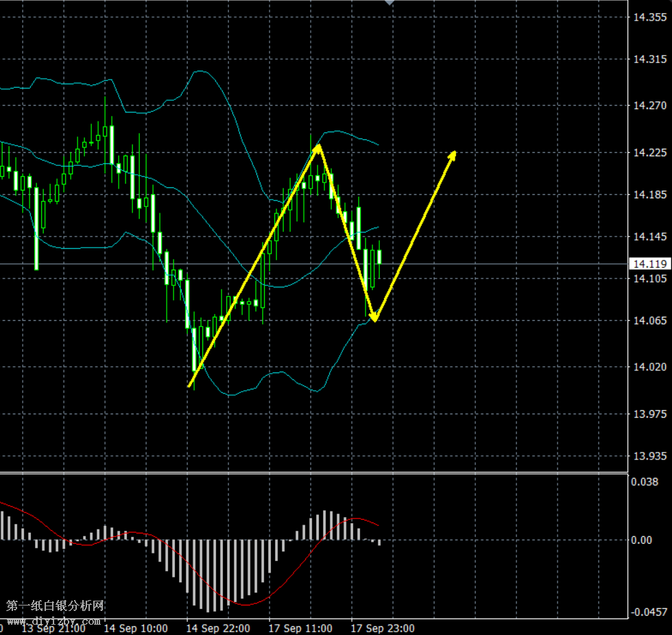Image resolution: width=672 pixels, height=635 pixels.
Task: Click the arrowhead of the projected rising yellow arrow
Action: coord(452,155)
